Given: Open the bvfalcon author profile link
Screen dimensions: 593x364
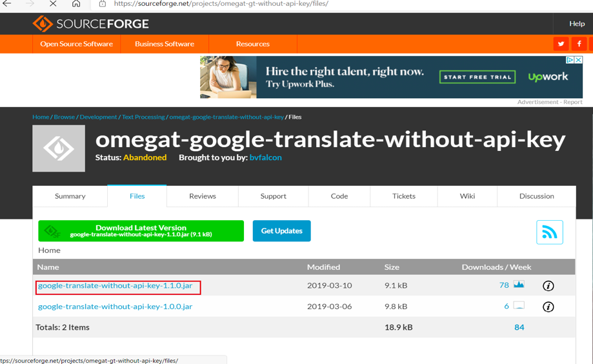Looking at the screenshot, I should click(265, 157).
